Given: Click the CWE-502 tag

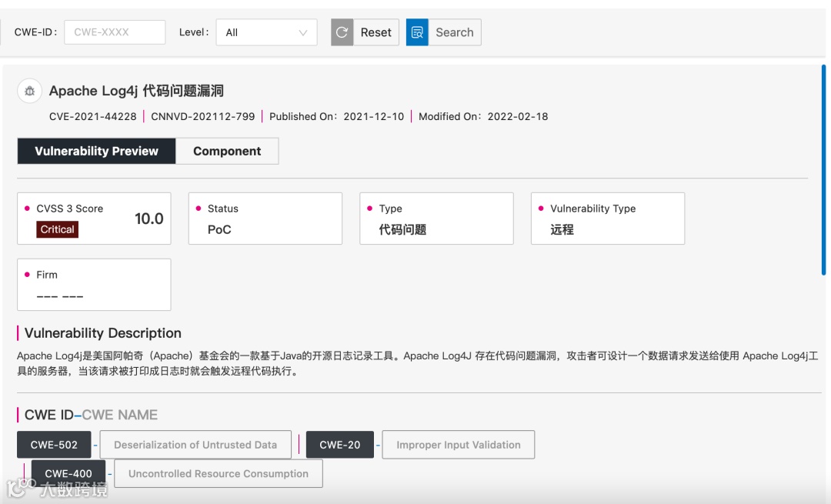Looking at the screenshot, I should 54,445.
